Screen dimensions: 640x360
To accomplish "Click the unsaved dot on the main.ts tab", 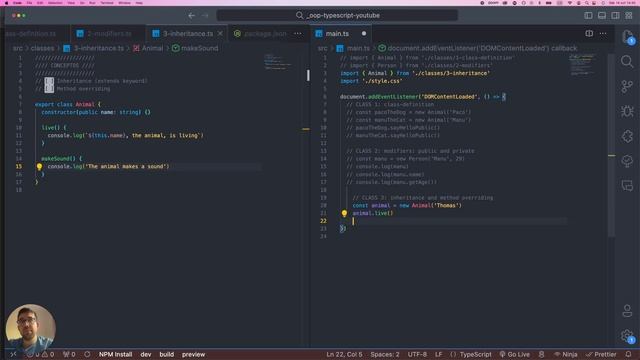I will [x=364, y=33].
